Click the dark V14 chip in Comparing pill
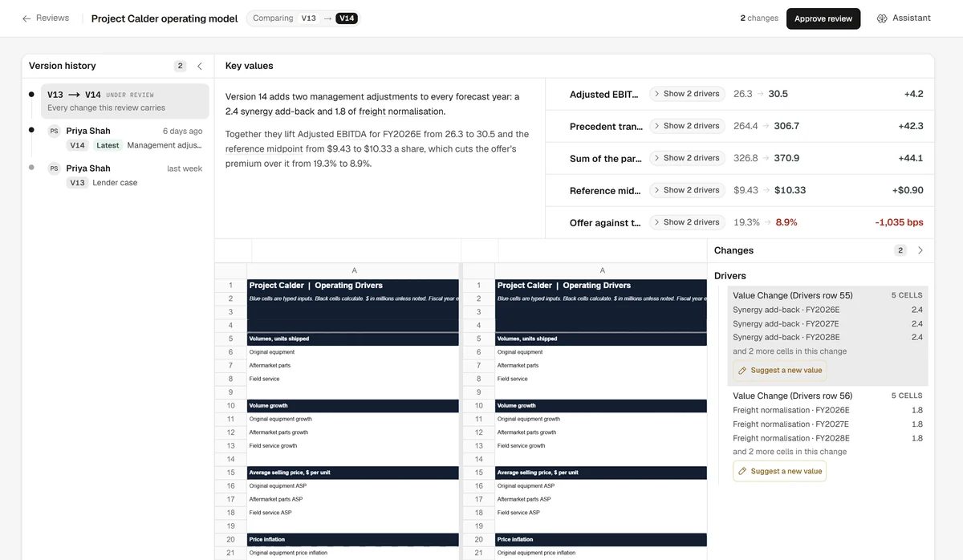Viewport: 963px width, 560px height. [x=347, y=18]
